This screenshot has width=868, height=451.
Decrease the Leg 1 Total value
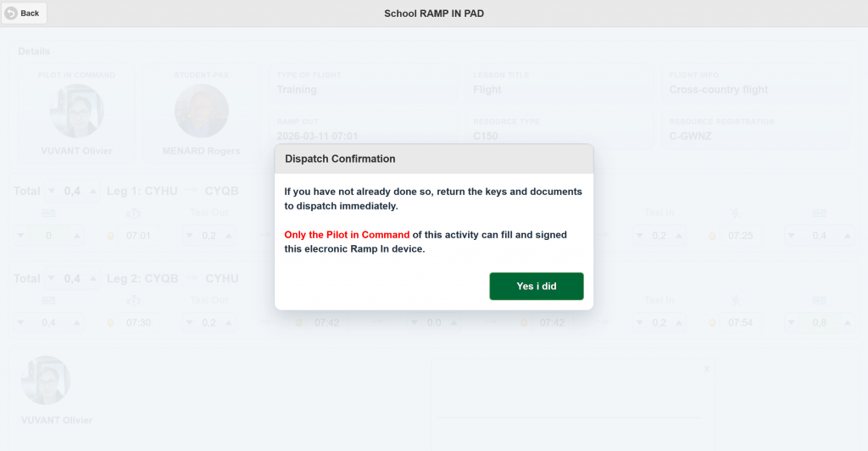coord(52,191)
